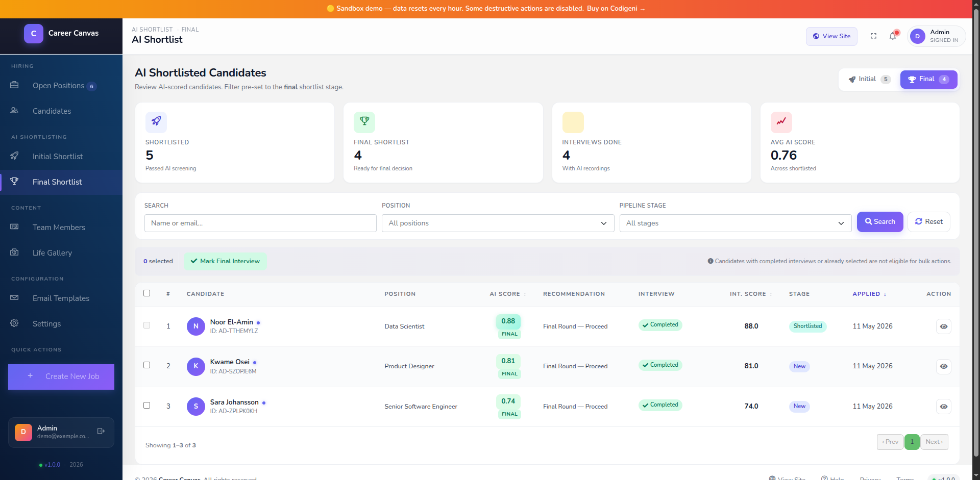This screenshot has height=480, width=980.
Task: Click Create New Job button
Action: pos(61,377)
